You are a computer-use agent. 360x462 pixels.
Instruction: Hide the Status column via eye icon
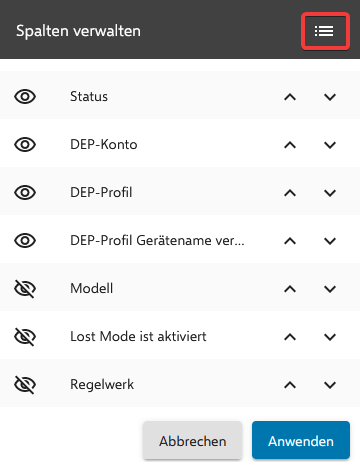[x=25, y=97]
